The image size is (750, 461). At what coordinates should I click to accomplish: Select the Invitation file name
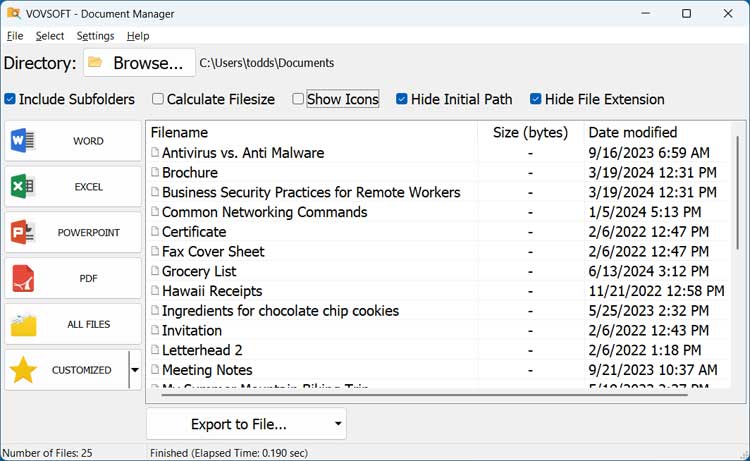(x=192, y=330)
